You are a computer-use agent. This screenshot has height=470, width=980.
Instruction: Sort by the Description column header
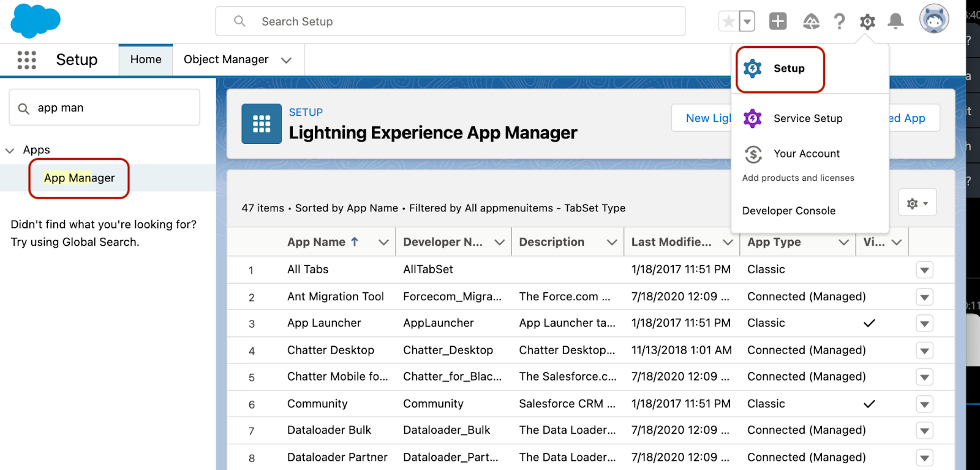[x=552, y=242]
